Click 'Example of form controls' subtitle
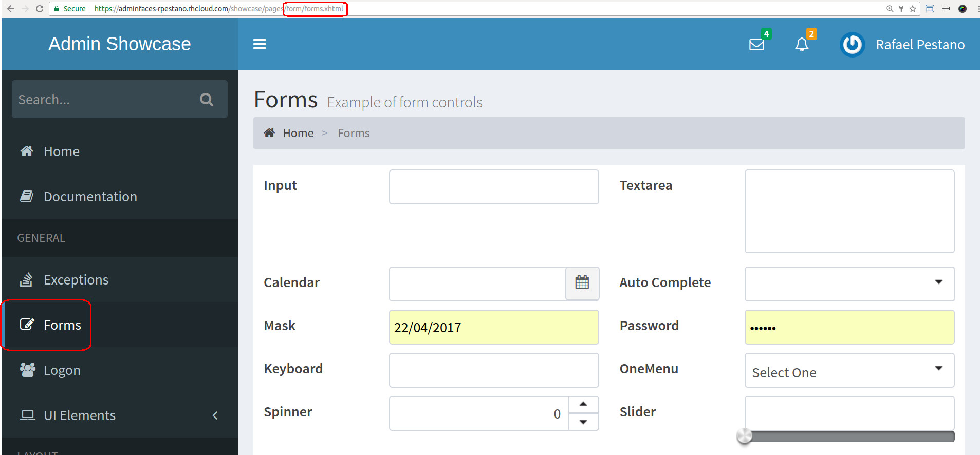This screenshot has height=455, width=980. pos(405,102)
